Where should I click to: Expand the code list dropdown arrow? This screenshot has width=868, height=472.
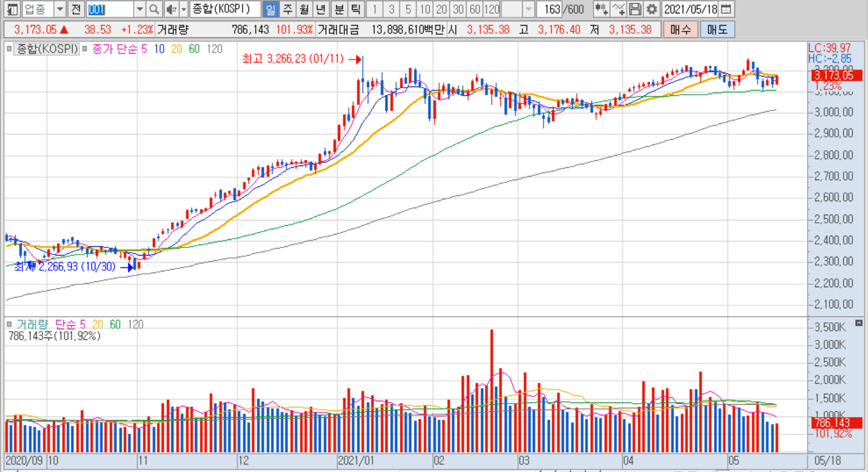pyautogui.click(x=139, y=9)
